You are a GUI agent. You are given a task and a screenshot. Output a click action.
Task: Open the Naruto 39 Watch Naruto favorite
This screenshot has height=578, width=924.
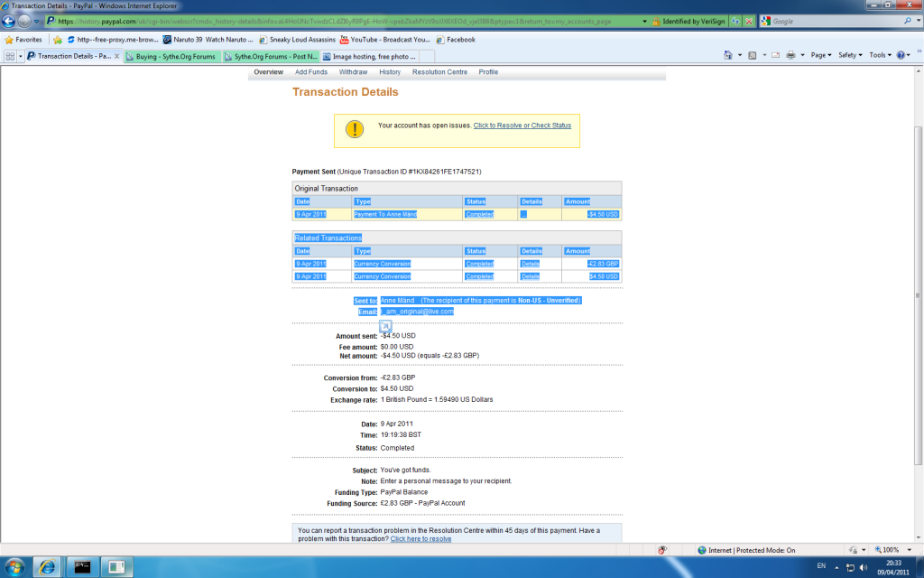click(x=208, y=40)
